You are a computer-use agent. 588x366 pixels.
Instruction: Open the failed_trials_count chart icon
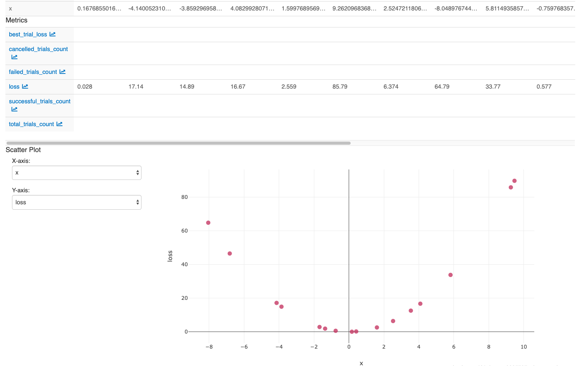[x=63, y=72]
